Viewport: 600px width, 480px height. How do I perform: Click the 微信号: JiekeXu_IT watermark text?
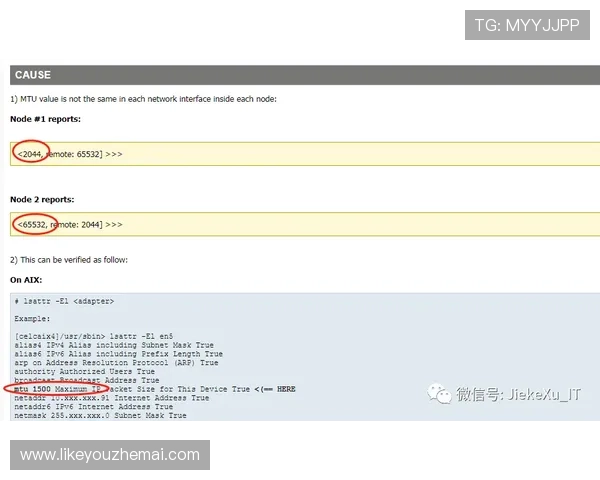518,394
